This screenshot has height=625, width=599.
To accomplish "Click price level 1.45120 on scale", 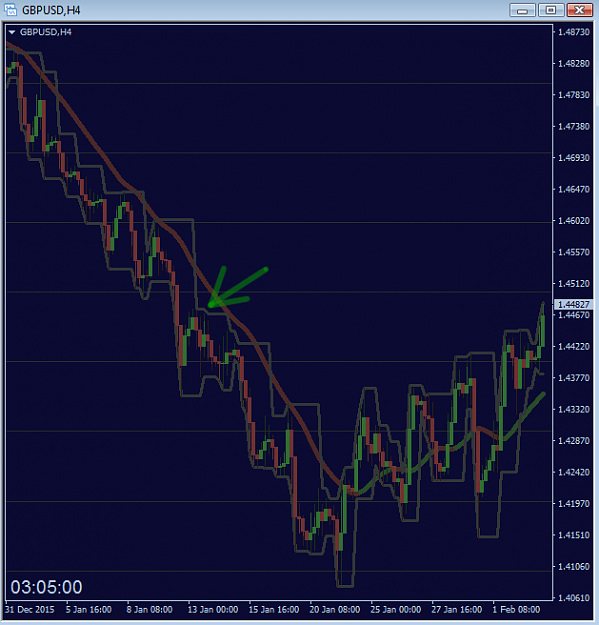I will click(x=573, y=284).
